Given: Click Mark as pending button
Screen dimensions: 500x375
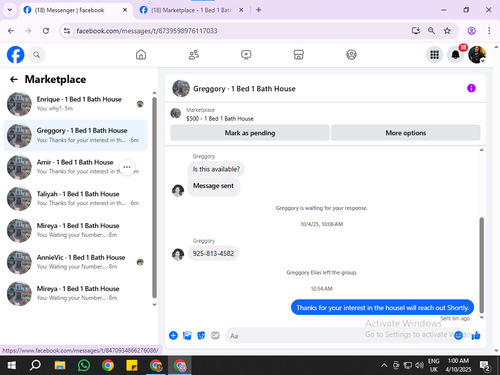Looking at the screenshot, I should click(x=250, y=133).
